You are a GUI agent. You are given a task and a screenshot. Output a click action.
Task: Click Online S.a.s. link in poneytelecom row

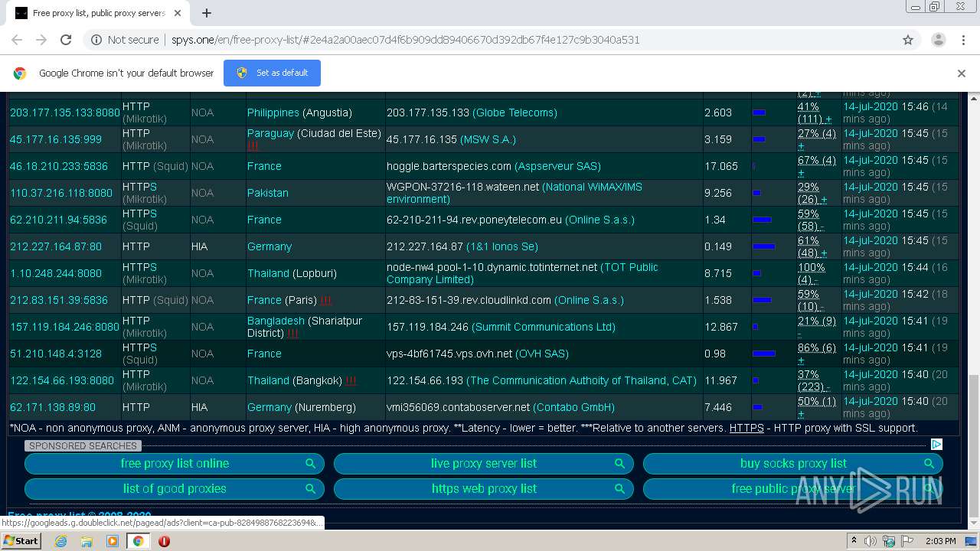tap(599, 220)
